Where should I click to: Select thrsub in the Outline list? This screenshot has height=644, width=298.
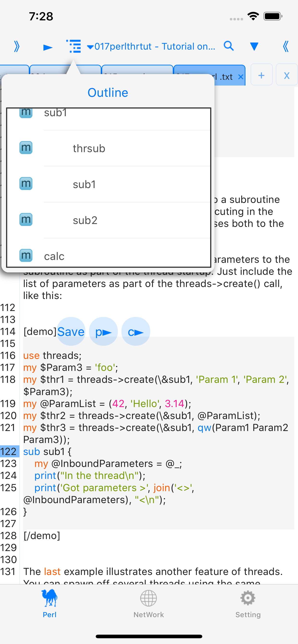(109, 148)
